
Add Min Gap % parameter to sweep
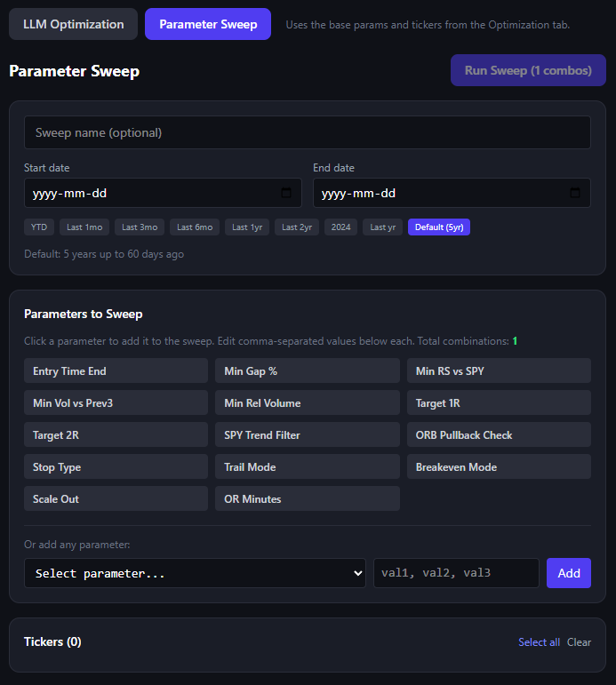[308, 370]
